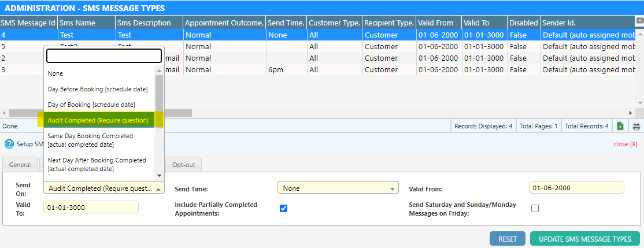Click the printer icon in status bar

(x=636, y=126)
